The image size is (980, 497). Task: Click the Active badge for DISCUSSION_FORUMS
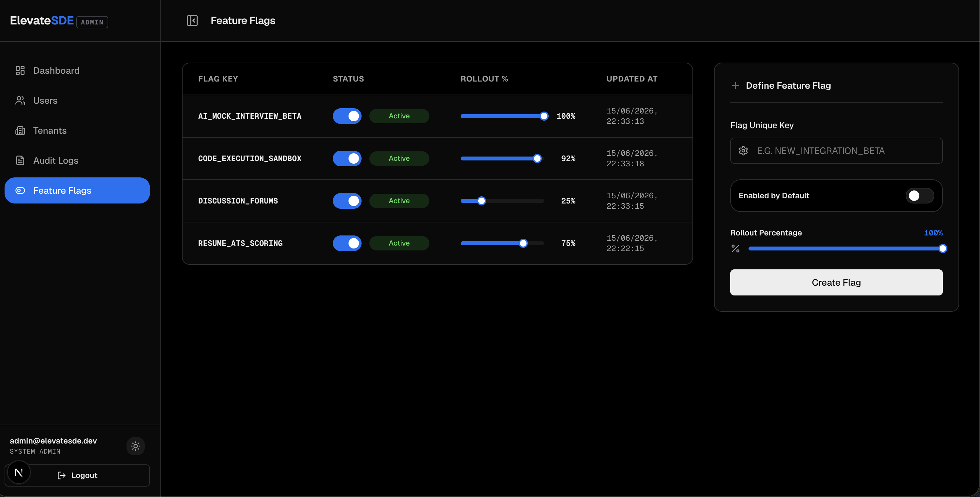click(399, 201)
